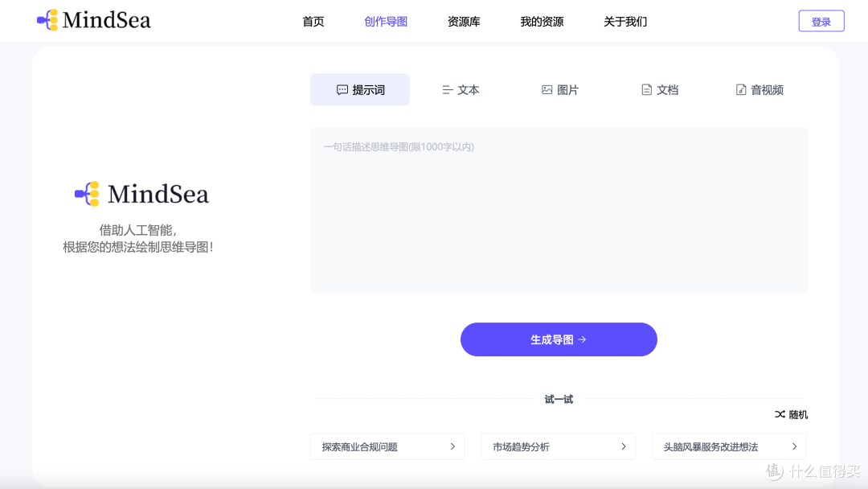Click the arrow inside 生成导图 button
The image size is (868, 489).
click(582, 339)
